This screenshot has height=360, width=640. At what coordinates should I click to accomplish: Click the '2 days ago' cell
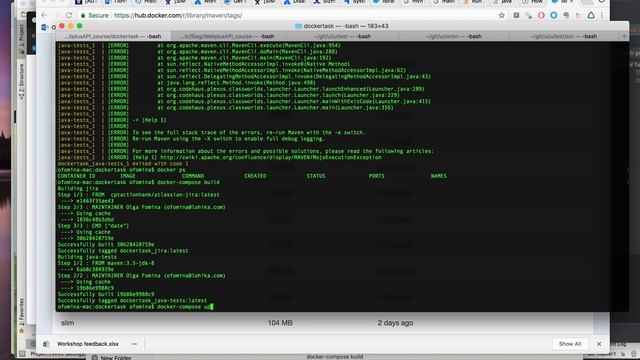coord(395,323)
